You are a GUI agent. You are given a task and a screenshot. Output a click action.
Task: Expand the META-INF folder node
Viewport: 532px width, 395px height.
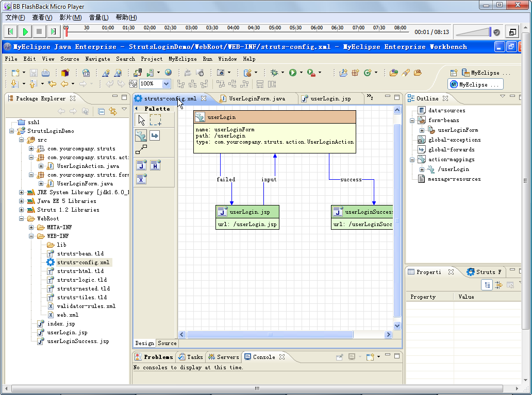pos(31,227)
